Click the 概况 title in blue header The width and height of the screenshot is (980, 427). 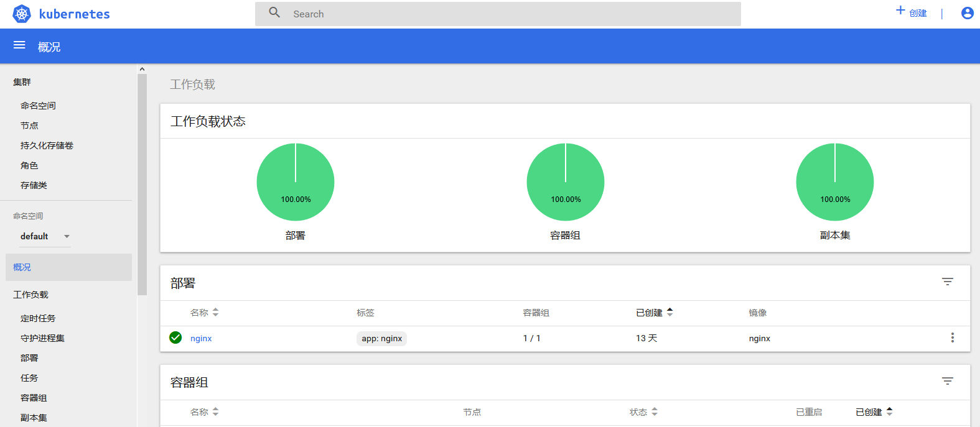(x=49, y=47)
